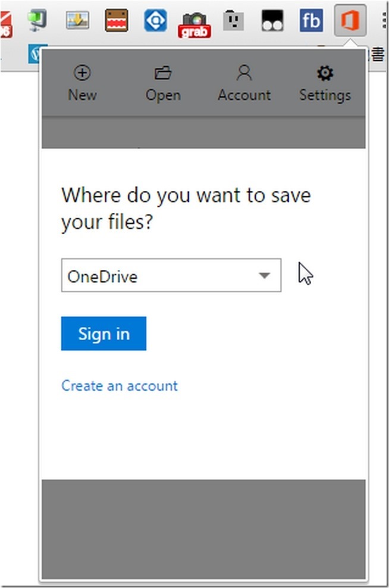Click the New document plus icon
The height and width of the screenshot is (588, 389).
point(82,73)
